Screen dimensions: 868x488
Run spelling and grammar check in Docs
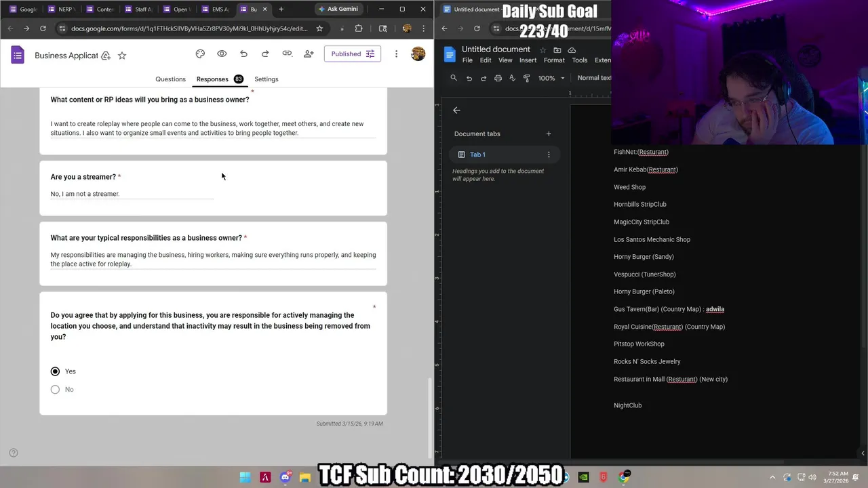pos(512,78)
